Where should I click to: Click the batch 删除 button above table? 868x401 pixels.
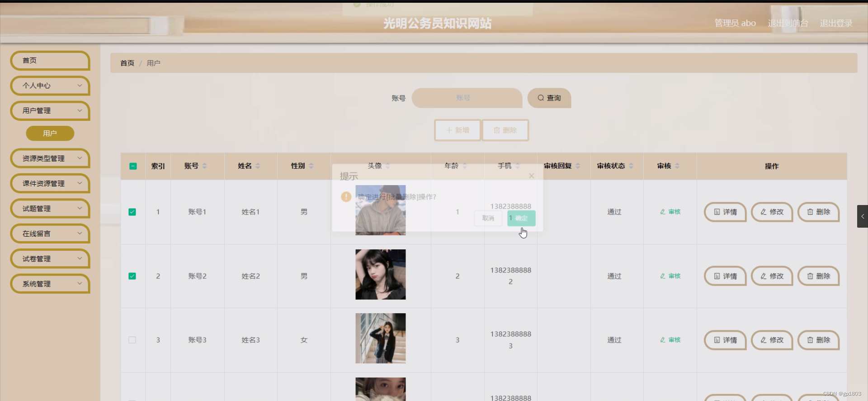click(505, 130)
